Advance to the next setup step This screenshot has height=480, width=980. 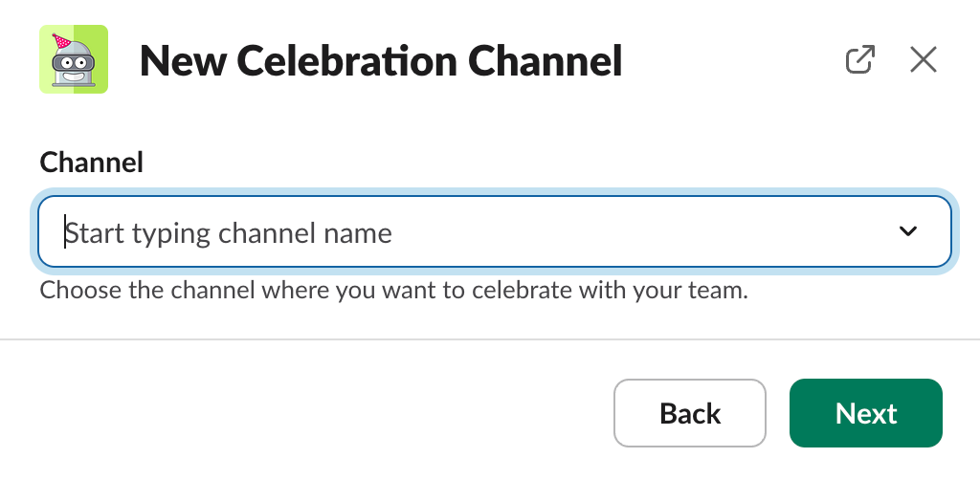[x=865, y=413]
